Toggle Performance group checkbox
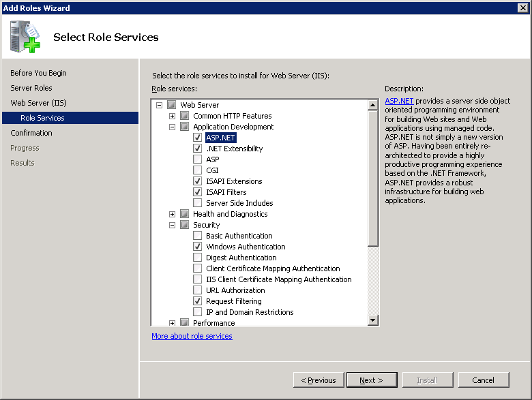This screenshot has height=400, width=532. click(x=185, y=322)
